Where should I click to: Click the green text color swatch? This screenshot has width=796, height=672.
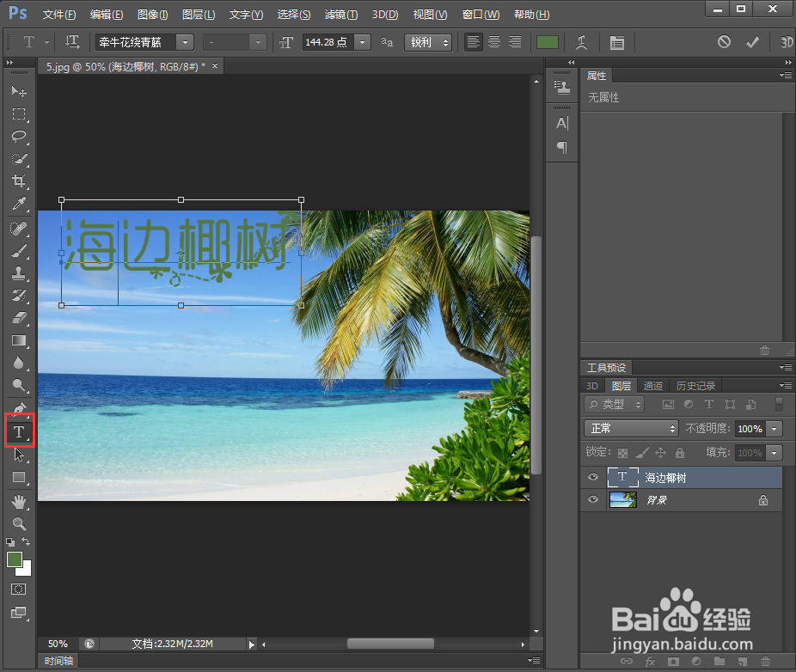[x=548, y=42]
